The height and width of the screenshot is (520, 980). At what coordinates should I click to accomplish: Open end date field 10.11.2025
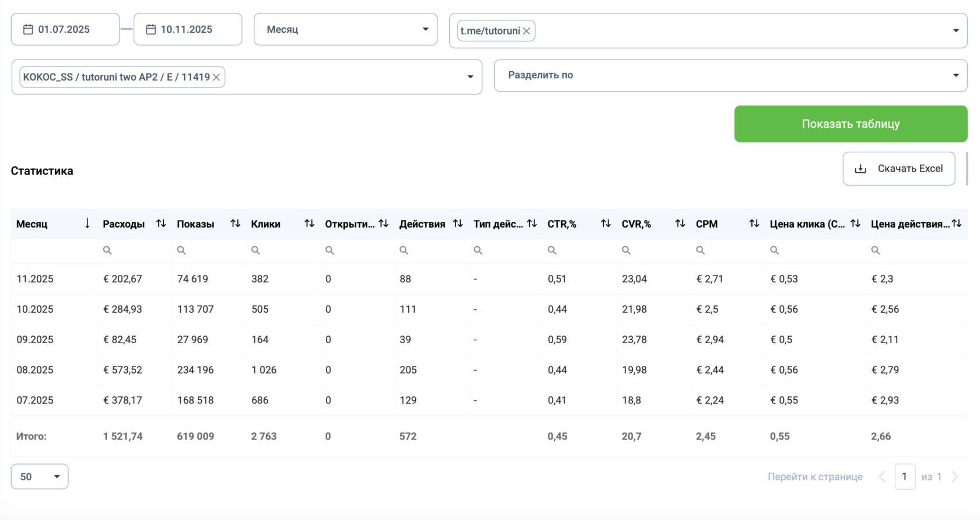pyautogui.click(x=188, y=29)
